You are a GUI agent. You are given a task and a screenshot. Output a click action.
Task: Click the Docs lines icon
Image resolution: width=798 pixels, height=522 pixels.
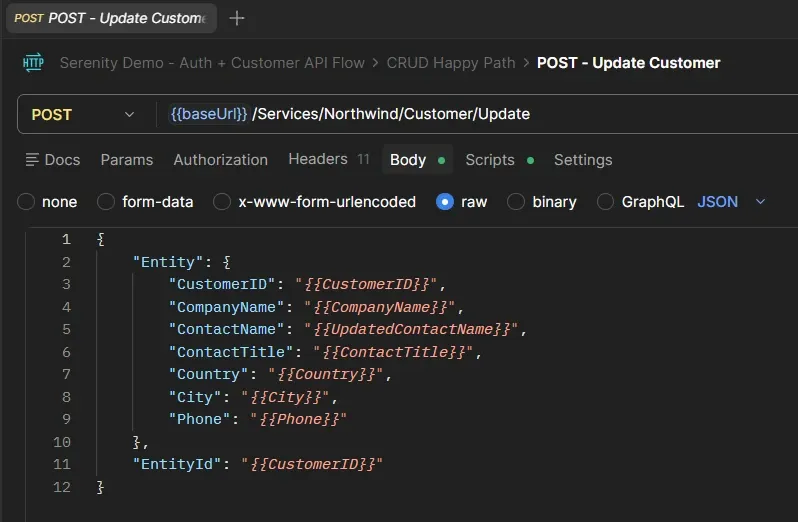32,160
